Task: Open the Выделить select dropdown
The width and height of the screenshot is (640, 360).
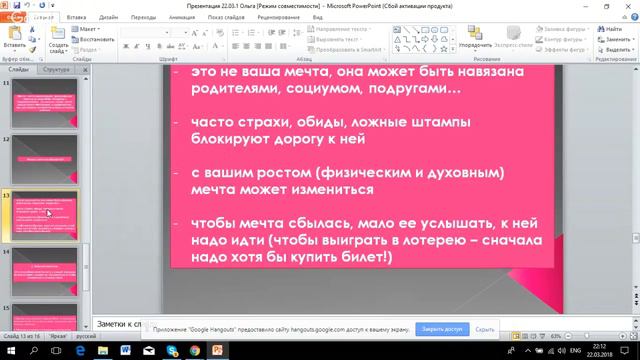Action: [616, 50]
